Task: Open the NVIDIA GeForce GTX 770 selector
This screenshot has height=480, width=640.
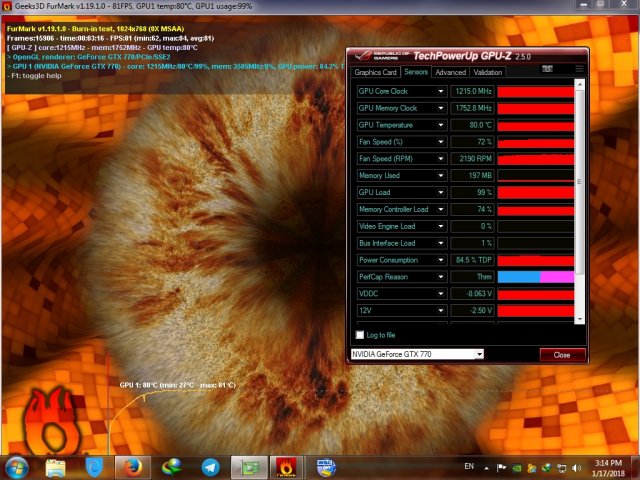Action: 416,354
